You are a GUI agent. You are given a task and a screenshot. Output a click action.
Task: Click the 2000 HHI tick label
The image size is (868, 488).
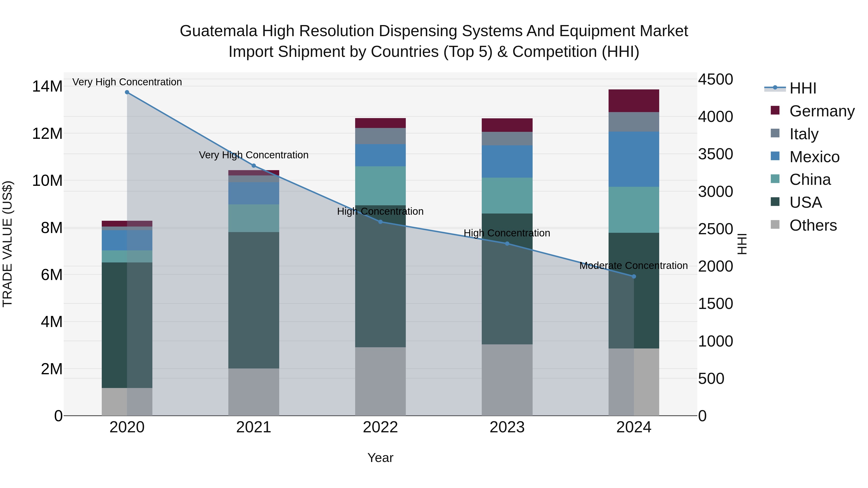[715, 266]
